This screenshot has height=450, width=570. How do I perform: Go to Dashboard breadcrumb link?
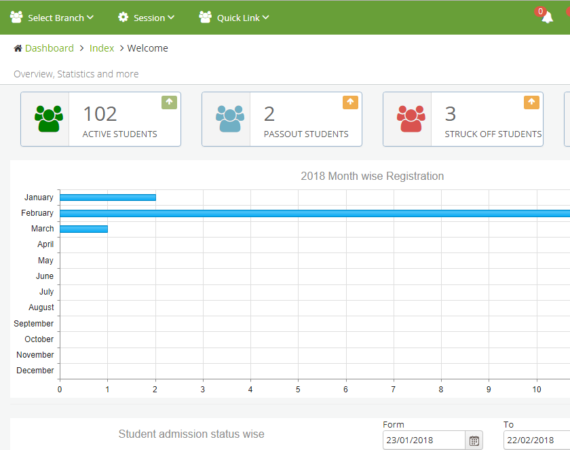click(49, 48)
